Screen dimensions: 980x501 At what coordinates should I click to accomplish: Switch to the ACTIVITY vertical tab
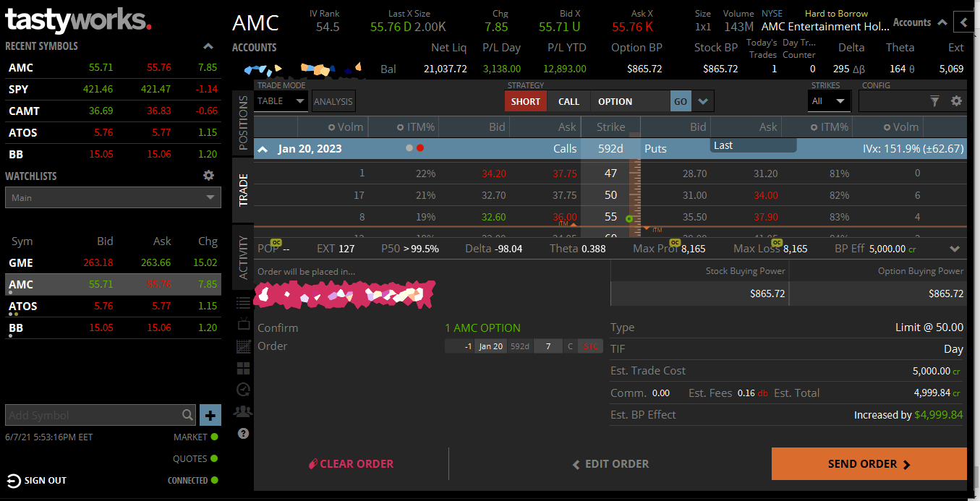(243, 257)
